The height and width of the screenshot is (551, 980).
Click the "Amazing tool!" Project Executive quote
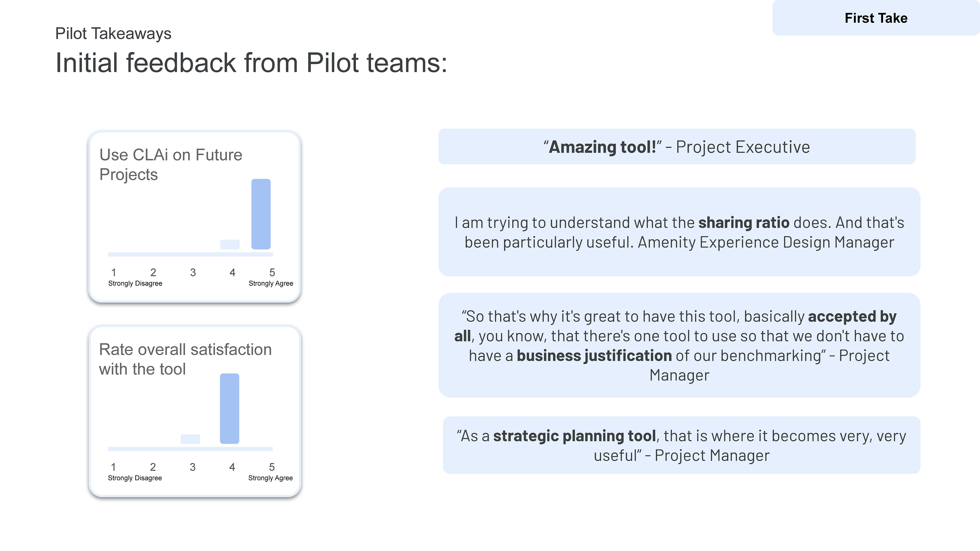point(676,147)
